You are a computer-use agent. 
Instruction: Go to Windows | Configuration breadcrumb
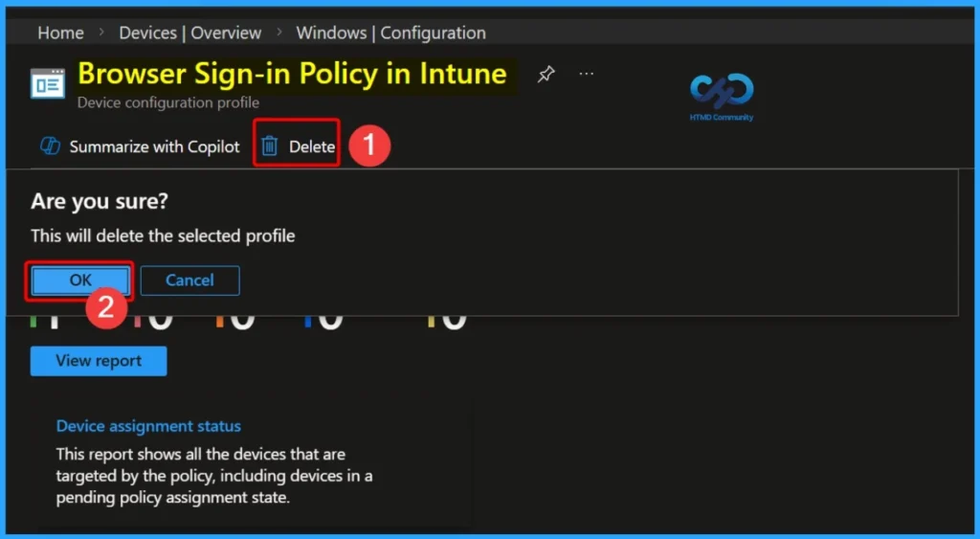click(390, 33)
